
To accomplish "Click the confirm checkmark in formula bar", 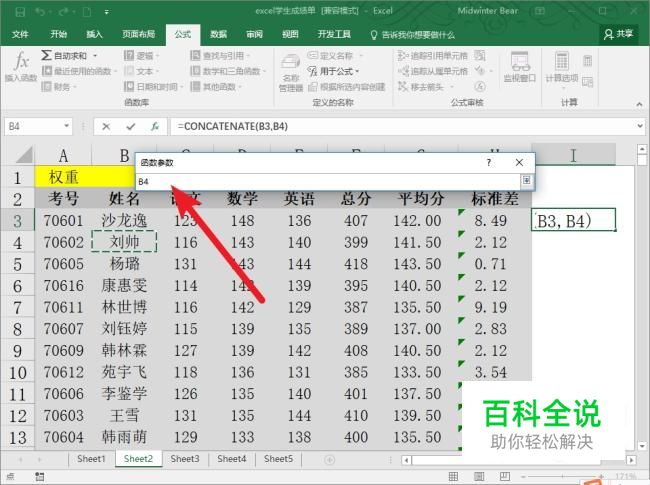I will click(x=131, y=126).
